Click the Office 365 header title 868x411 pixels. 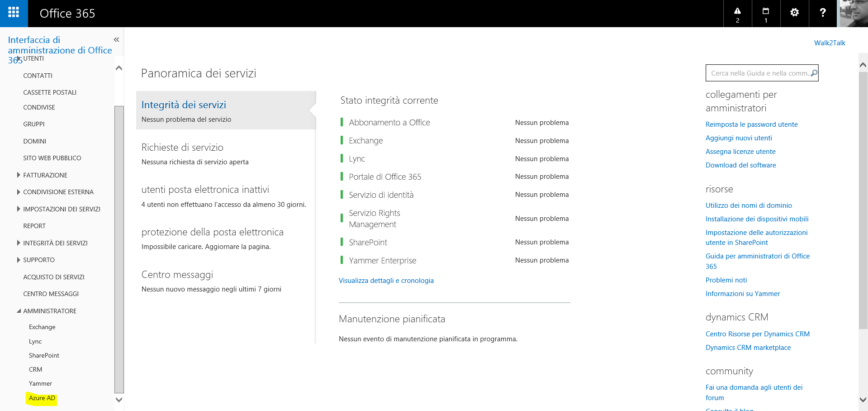tap(67, 14)
